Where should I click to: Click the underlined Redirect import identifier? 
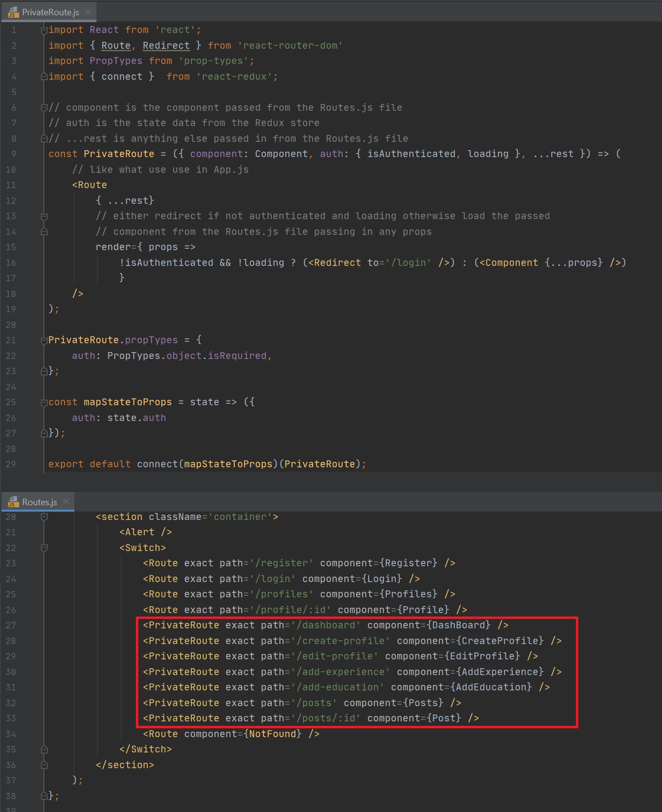[x=166, y=46]
